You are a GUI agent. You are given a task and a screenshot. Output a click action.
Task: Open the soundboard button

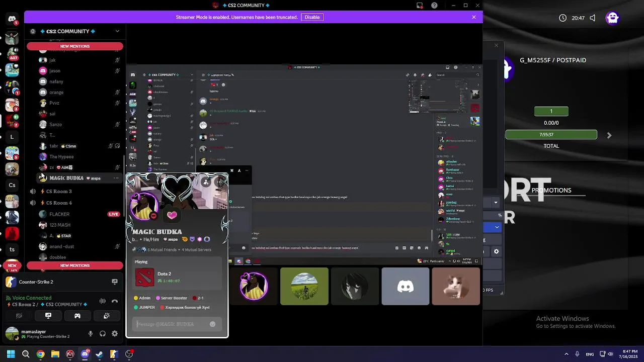pyautogui.click(x=107, y=316)
